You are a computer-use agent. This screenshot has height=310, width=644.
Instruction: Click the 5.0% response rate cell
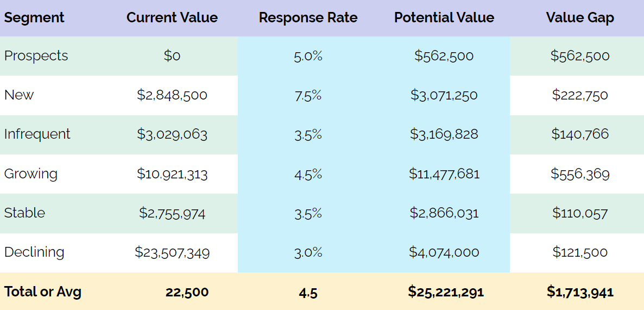click(x=308, y=56)
